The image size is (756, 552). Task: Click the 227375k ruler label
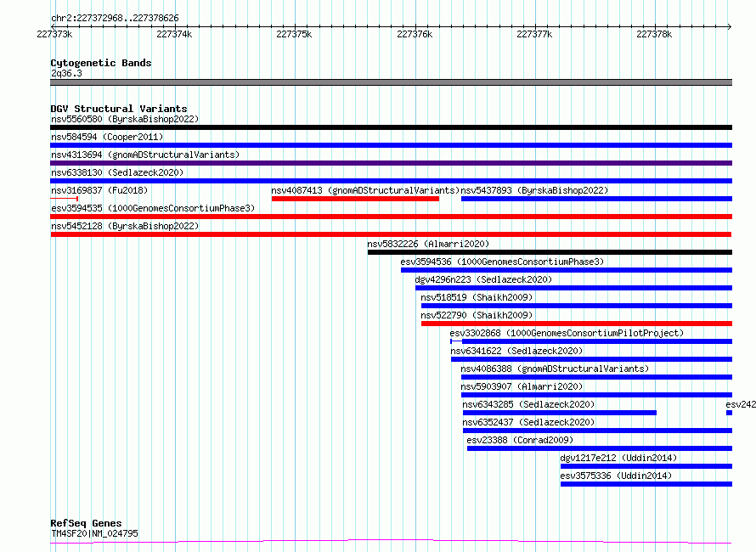[294, 34]
